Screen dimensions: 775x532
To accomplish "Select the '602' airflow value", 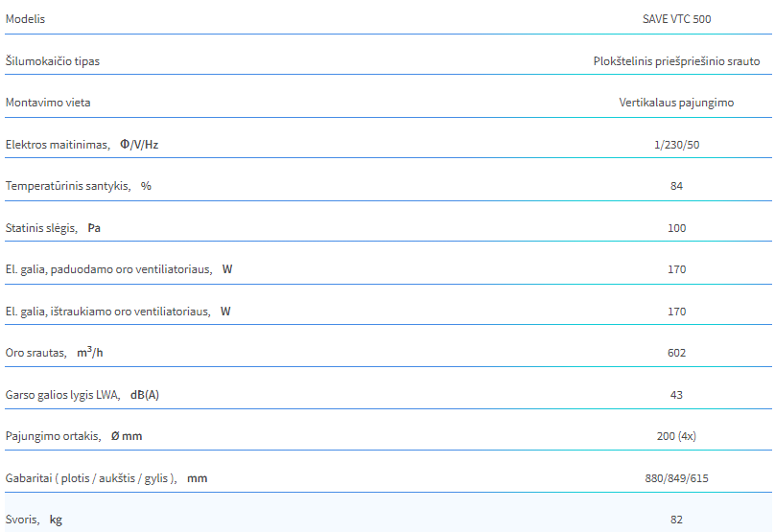I will [x=676, y=353].
